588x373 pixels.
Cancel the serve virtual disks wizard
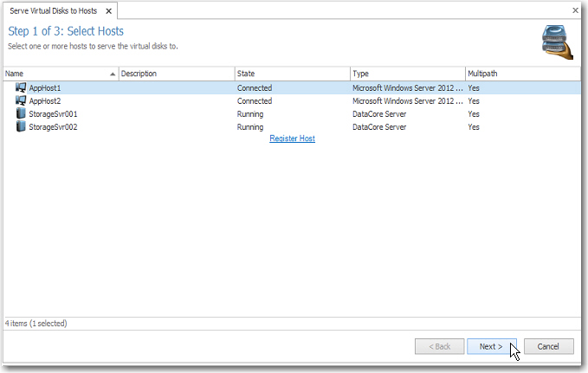click(548, 346)
